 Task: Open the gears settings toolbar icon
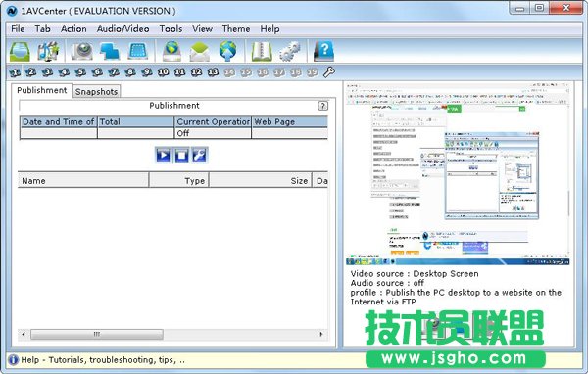[x=289, y=51]
